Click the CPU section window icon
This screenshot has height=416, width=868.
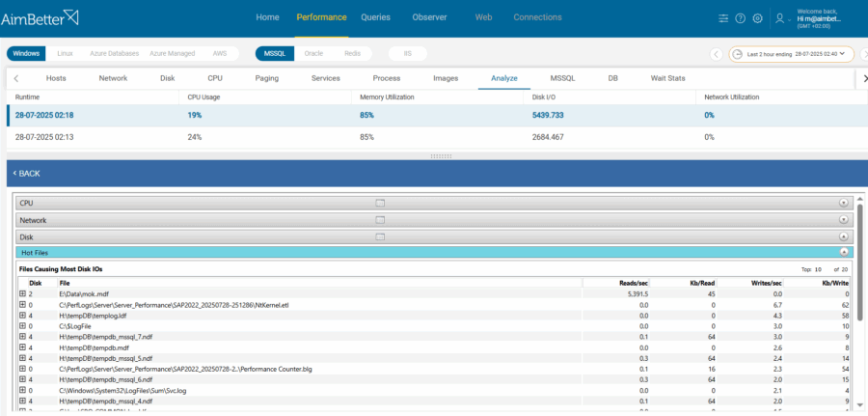point(380,204)
